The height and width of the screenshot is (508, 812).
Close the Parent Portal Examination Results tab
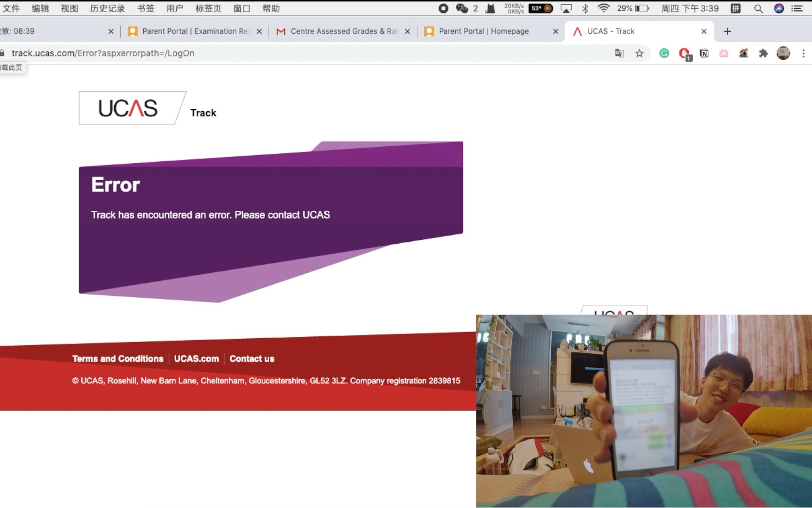click(259, 32)
